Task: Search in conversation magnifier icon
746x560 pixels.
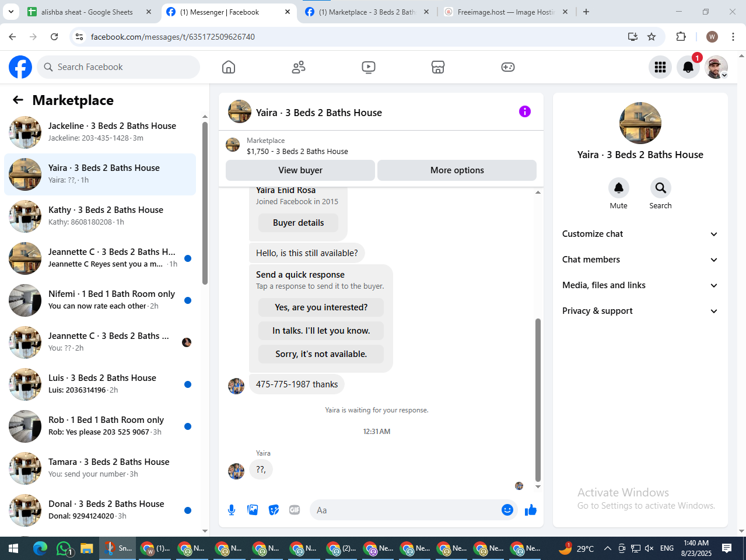Action: coord(661,188)
